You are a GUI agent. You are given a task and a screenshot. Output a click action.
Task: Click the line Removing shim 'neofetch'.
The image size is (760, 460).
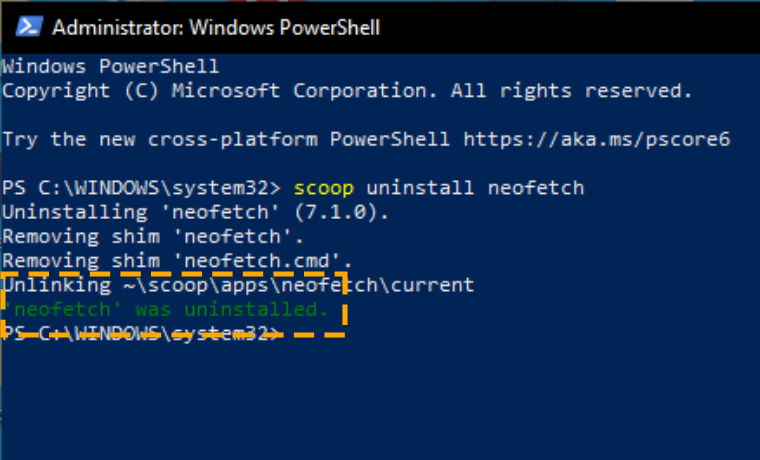pos(153,237)
